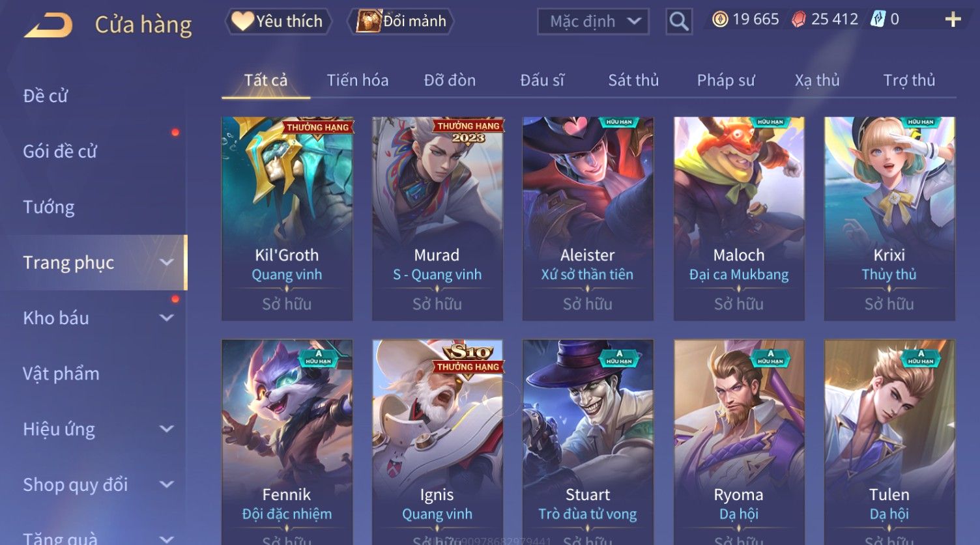Select the Murad S - Quang vinh skin card

[x=437, y=219]
